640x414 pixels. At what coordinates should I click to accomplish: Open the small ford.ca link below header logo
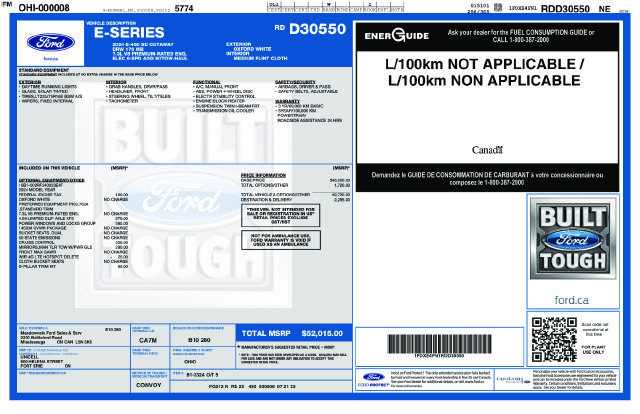(x=51, y=59)
